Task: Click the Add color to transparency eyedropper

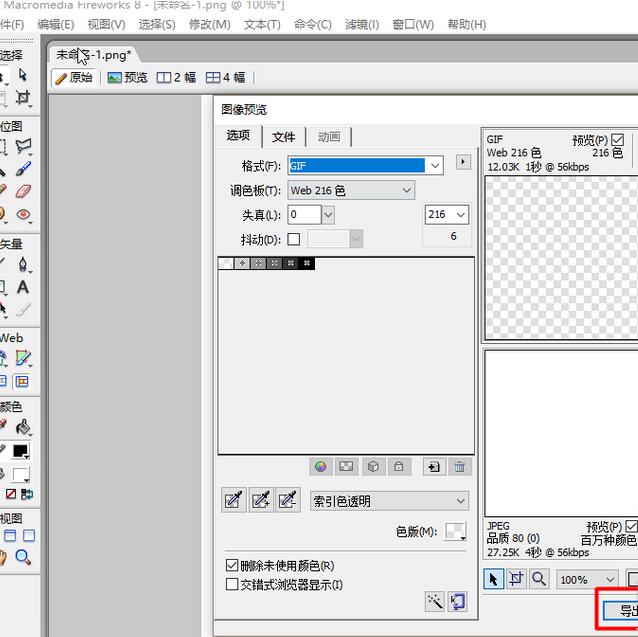Action: click(x=261, y=500)
